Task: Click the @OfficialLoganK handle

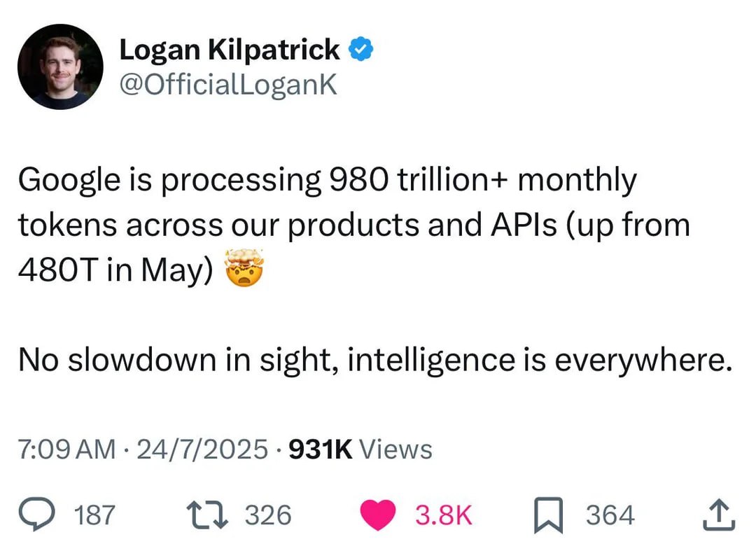Action: click(228, 85)
